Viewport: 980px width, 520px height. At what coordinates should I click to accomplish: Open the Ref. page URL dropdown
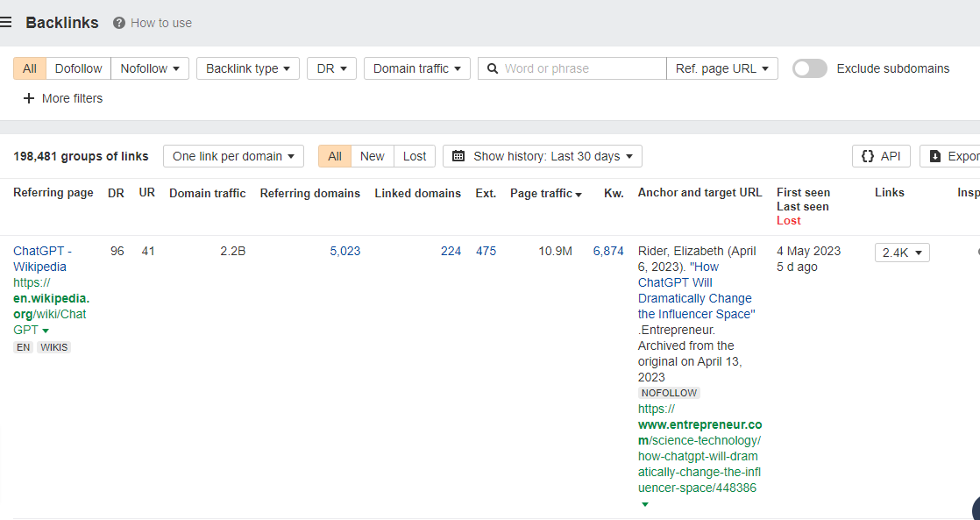coord(722,68)
